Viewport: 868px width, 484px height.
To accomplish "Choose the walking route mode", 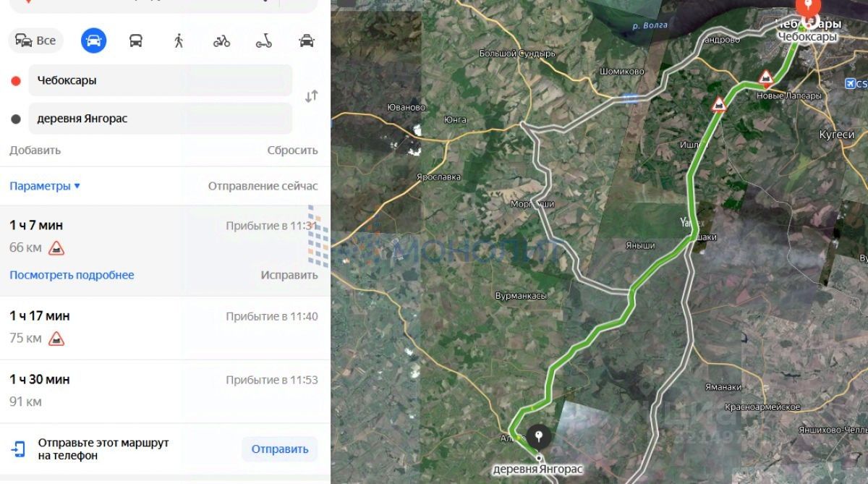I will click(179, 41).
